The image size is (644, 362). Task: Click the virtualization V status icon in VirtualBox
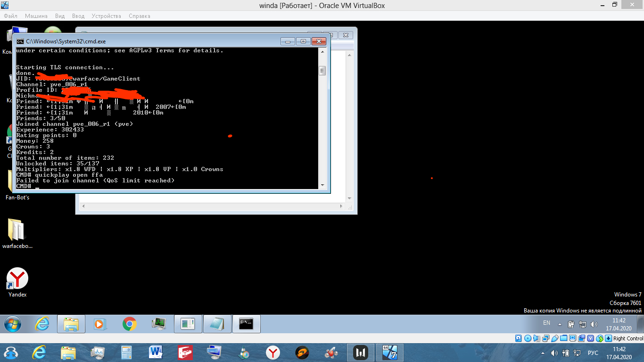[x=591, y=338]
